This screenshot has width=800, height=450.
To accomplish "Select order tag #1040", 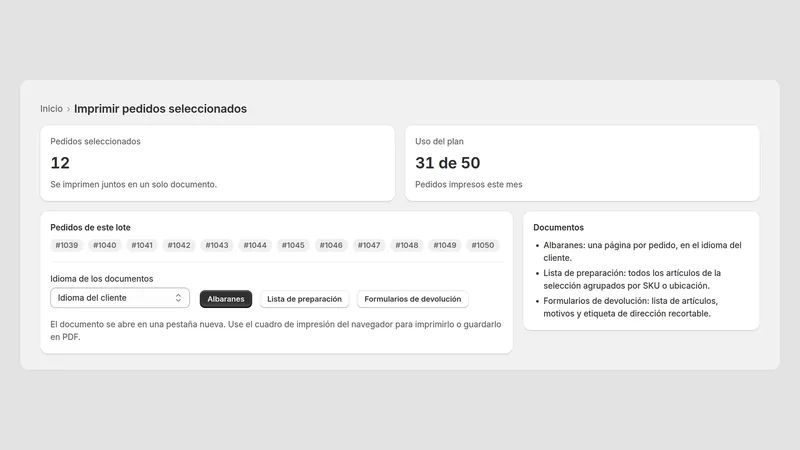I will click(105, 245).
